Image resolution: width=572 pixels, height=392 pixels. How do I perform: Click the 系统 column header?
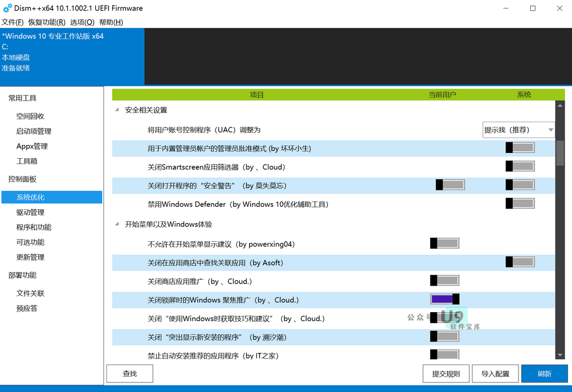(524, 95)
